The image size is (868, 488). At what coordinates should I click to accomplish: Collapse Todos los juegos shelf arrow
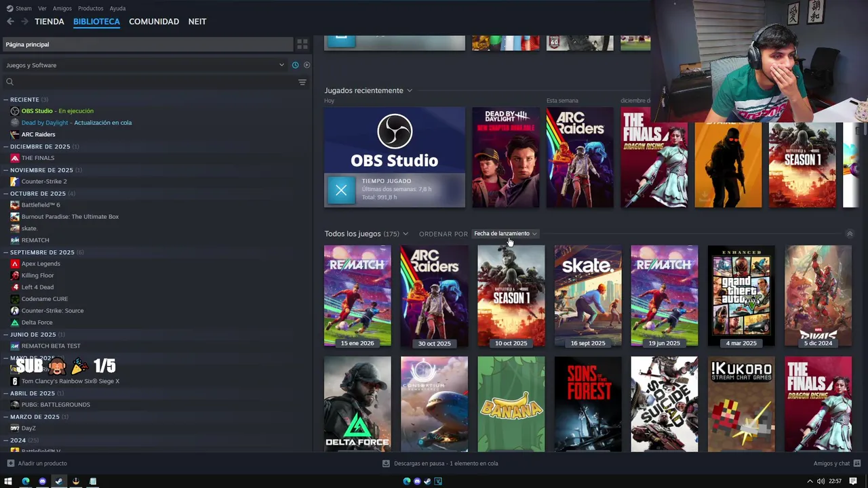pos(850,234)
